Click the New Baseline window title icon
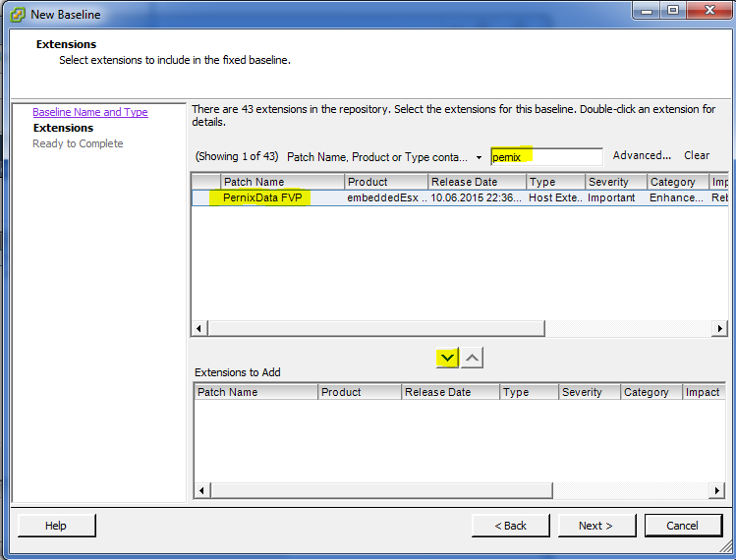Viewport: 736px width, 560px height. tap(18, 15)
